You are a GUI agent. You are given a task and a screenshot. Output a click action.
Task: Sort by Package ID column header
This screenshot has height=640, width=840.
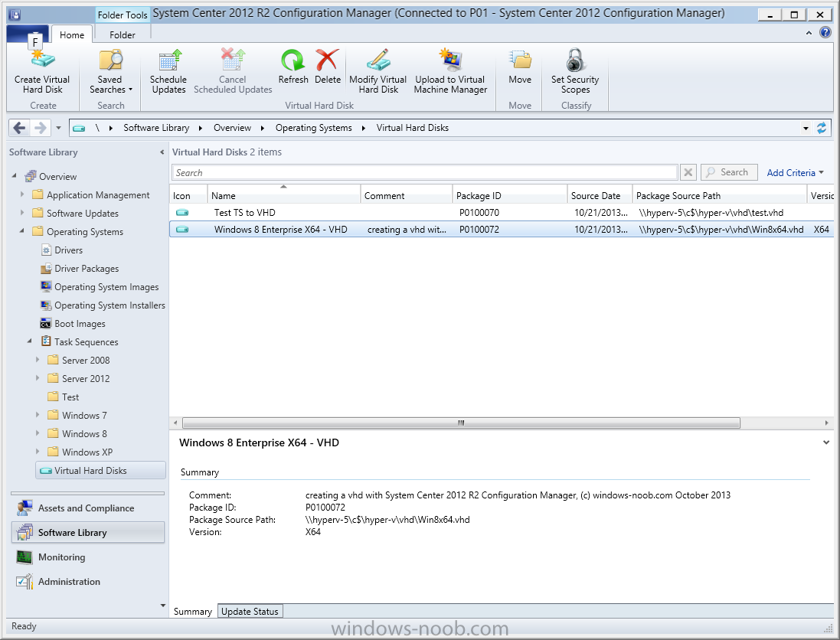(509, 195)
